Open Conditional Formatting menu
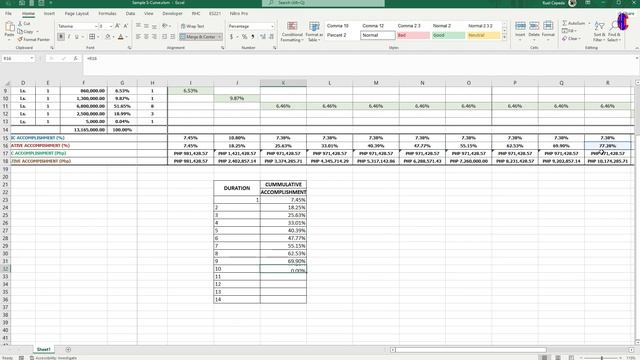640x360 pixels. click(292, 31)
